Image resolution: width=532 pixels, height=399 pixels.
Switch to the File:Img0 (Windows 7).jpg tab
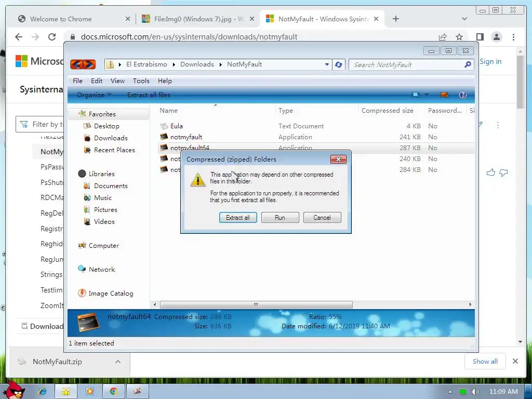tap(198, 19)
